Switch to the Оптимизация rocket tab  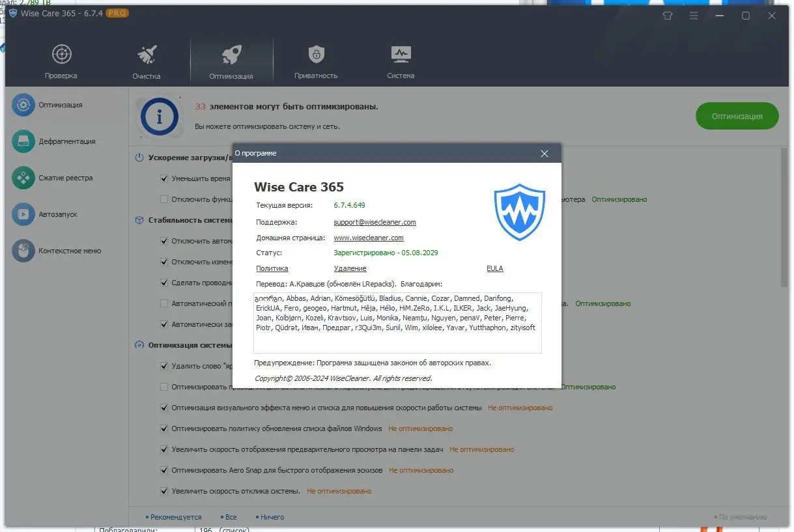[x=231, y=63]
